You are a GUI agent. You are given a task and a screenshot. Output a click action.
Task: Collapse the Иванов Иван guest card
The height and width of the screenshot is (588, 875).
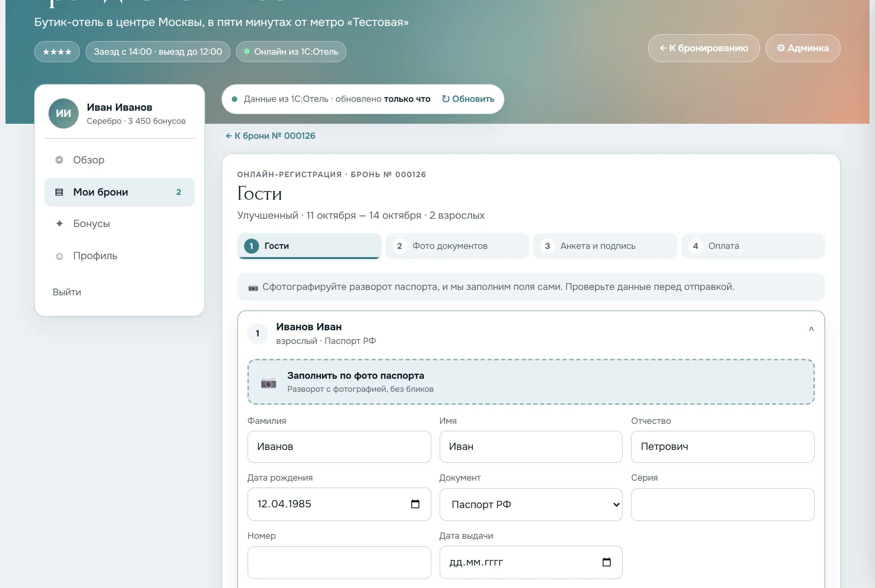click(811, 329)
